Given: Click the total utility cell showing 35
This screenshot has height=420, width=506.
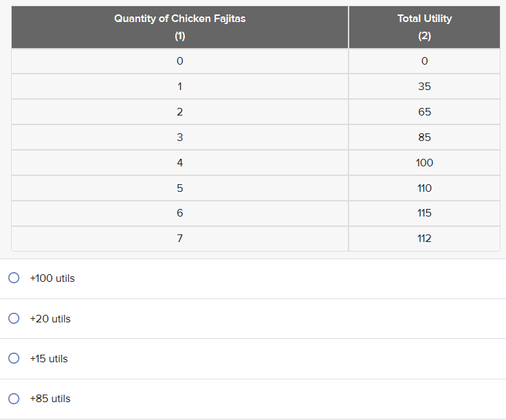Looking at the screenshot, I should click(x=424, y=87).
